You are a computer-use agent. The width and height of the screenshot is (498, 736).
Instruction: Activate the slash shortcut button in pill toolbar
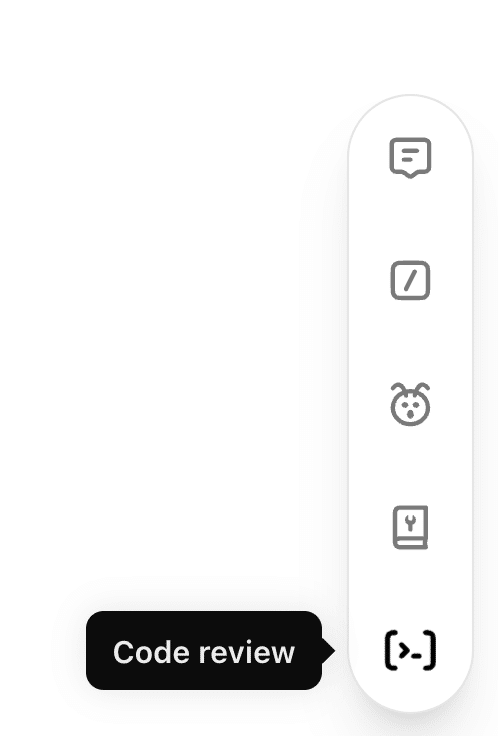410,280
